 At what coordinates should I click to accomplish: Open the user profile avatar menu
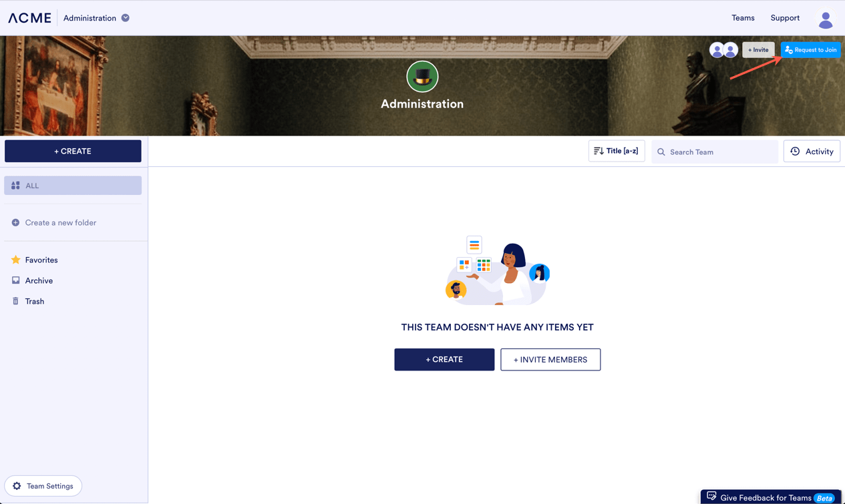(x=826, y=19)
